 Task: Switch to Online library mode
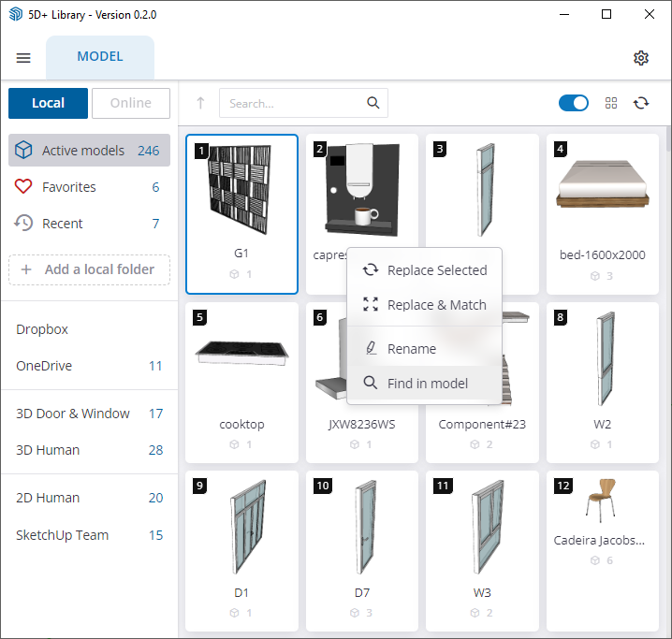tap(131, 103)
